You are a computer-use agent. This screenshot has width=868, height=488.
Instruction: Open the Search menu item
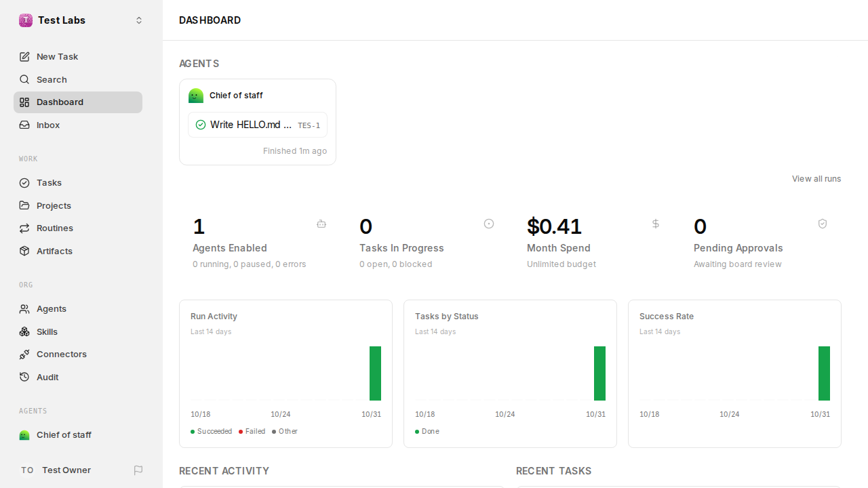pyautogui.click(x=78, y=79)
